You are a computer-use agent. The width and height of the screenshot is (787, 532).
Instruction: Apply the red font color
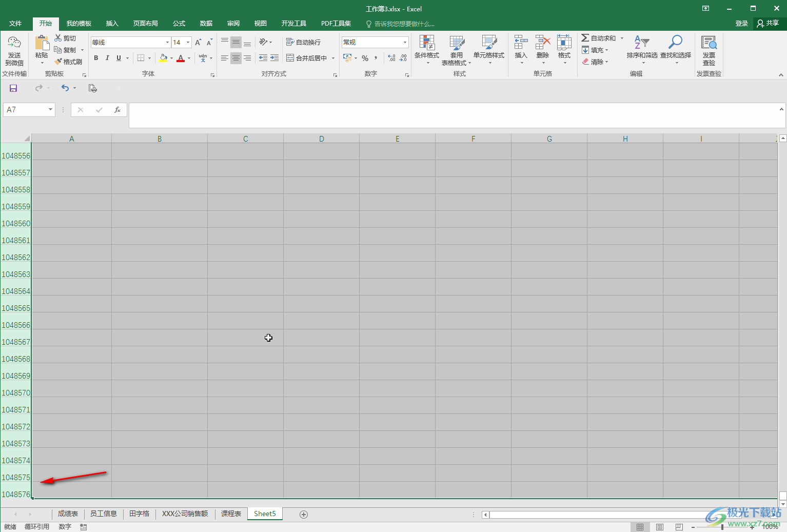coord(181,58)
